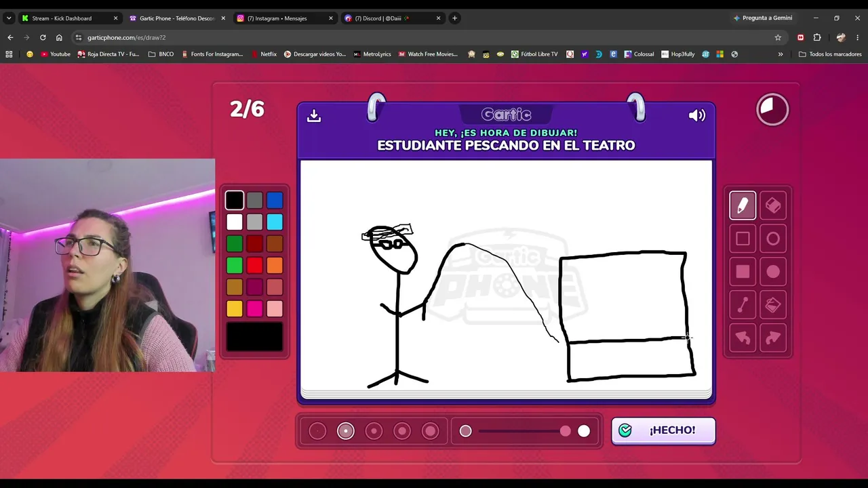Bookmark this page with the star icon

click(778, 37)
